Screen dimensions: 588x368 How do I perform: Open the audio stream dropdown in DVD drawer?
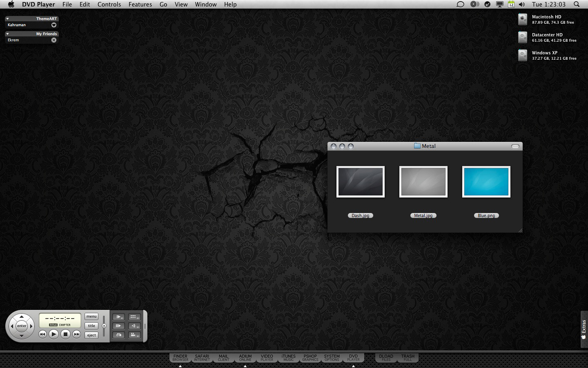click(x=134, y=326)
